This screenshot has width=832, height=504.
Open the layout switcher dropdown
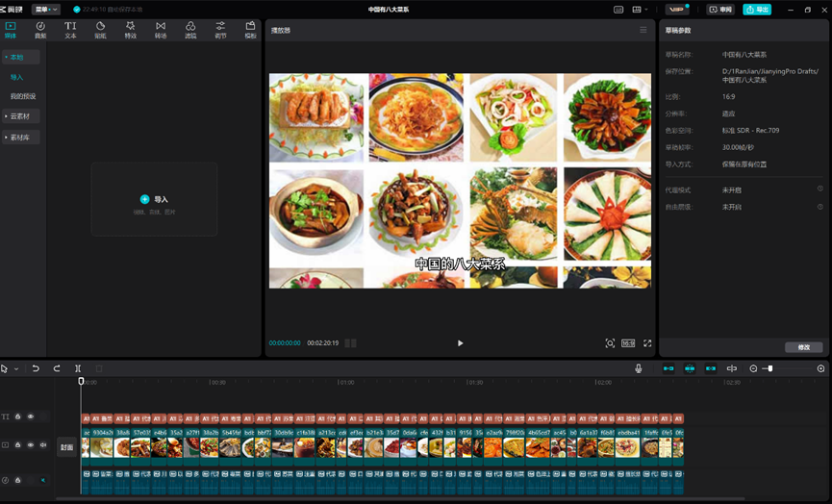(x=640, y=10)
